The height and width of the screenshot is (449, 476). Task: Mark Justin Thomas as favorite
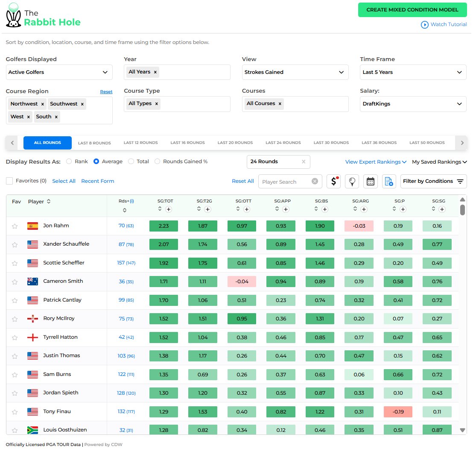click(15, 356)
